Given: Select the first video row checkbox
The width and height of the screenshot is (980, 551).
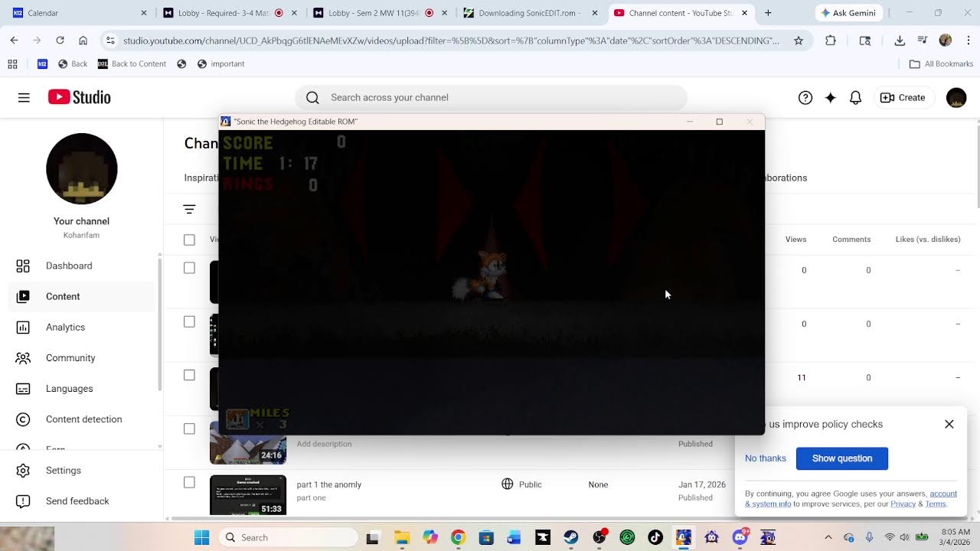Looking at the screenshot, I should (189, 268).
